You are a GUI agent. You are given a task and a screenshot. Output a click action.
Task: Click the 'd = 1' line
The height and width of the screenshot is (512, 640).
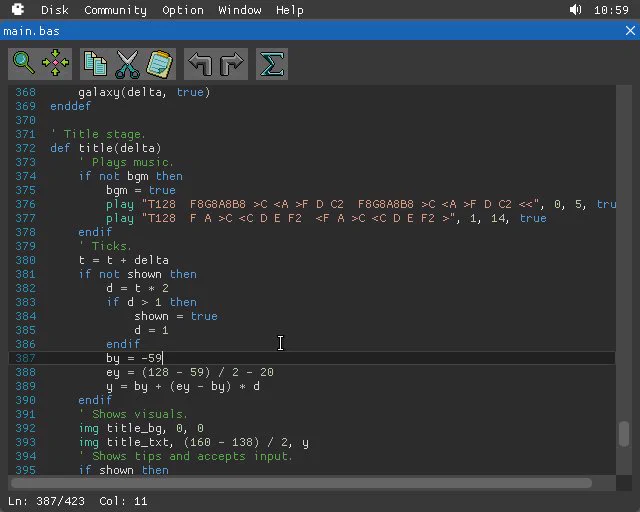pos(151,330)
